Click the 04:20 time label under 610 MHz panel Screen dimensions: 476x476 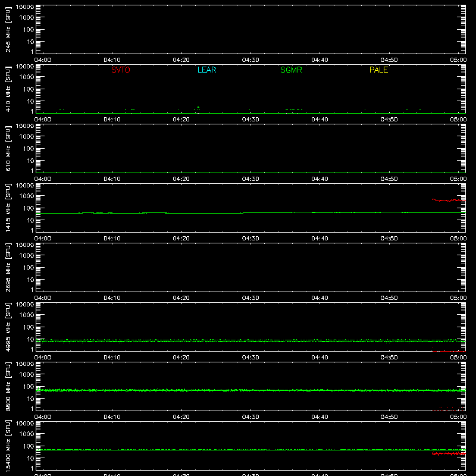(x=181, y=179)
